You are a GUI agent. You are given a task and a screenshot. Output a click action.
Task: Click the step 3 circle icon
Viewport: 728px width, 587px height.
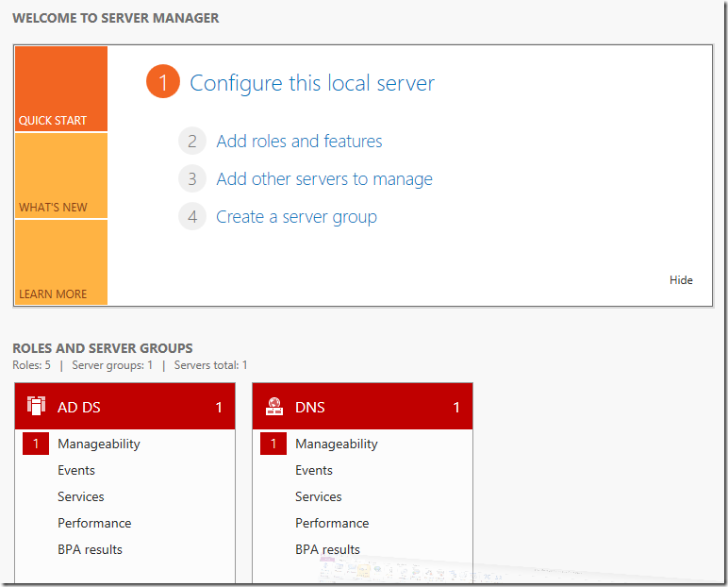(x=192, y=179)
